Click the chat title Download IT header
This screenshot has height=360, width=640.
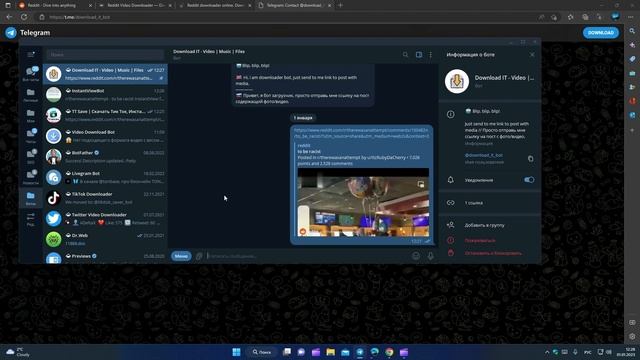pos(209,51)
